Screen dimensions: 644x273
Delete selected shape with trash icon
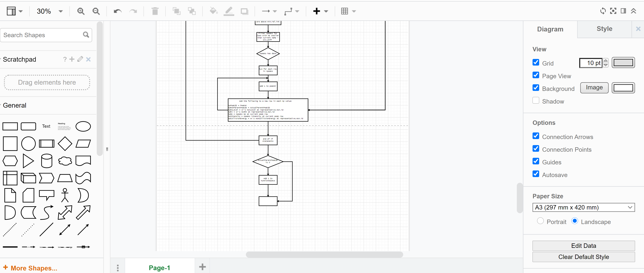(x=155, y=11)
